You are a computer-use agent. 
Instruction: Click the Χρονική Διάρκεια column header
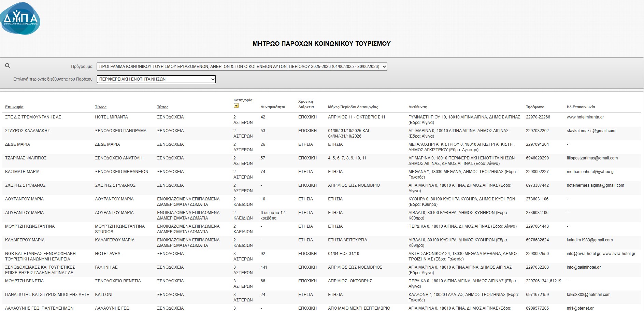[x=306, y=104]
